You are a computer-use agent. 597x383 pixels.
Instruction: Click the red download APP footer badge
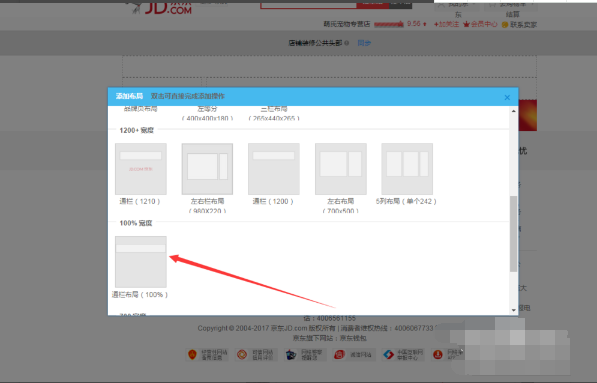(448, 355)
